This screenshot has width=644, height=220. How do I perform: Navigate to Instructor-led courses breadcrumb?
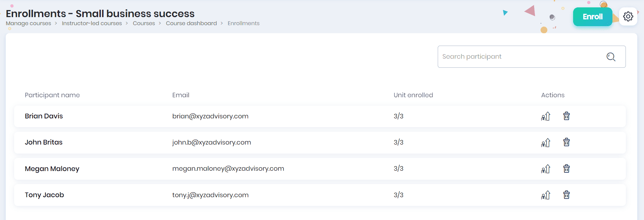pyautogui.click(x=92, y=23)
